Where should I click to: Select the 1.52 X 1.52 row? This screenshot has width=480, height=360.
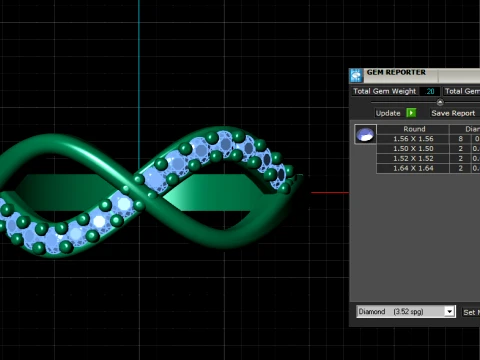pos(428,158)
